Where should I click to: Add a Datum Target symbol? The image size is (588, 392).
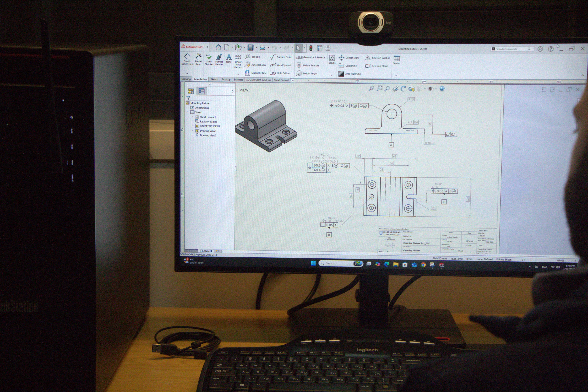307,73
